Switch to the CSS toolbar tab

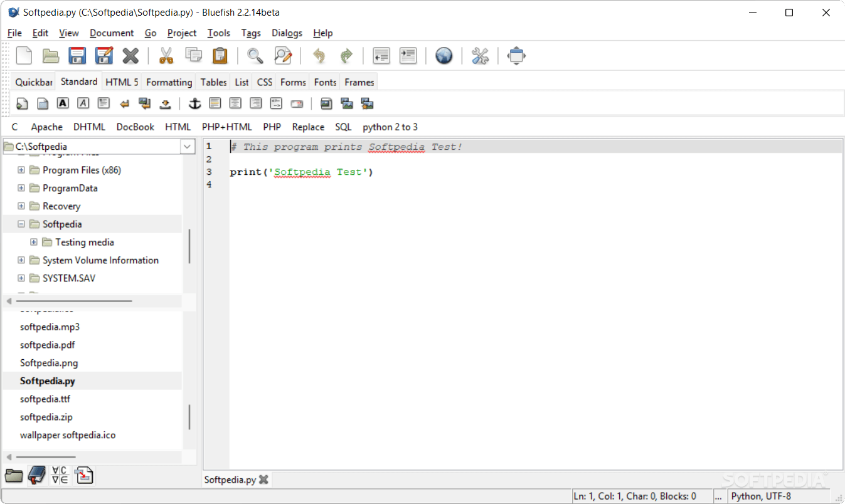(x=265, y=82)
